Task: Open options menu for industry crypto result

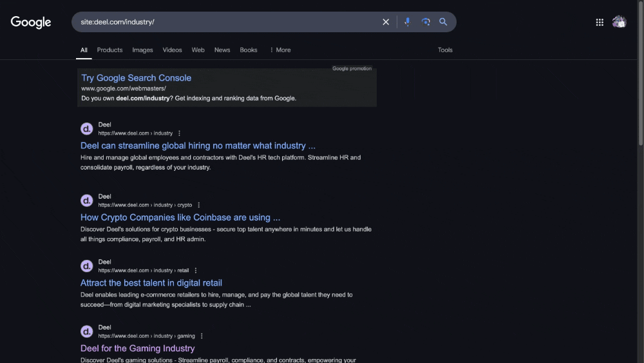Action: point(199,205)
